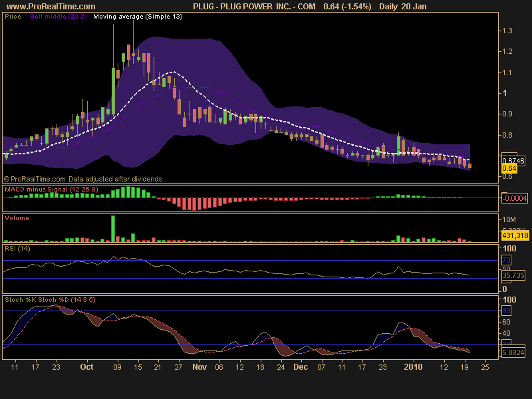Image resolution: width=532 pixels, height=399 pixels.
Task: Click the 25 January date label
Action: click(x=485, y=367)
